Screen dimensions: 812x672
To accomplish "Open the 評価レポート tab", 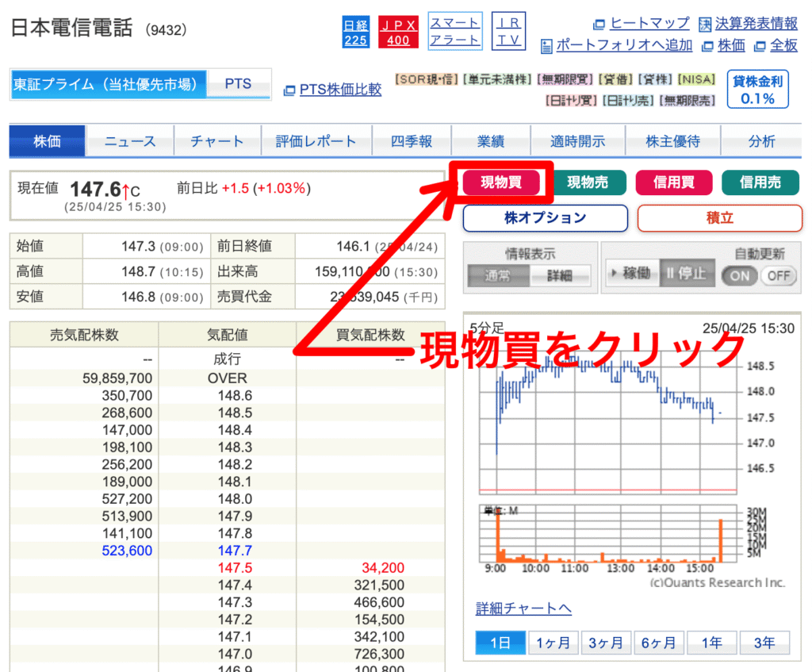I will pos(316,141).
